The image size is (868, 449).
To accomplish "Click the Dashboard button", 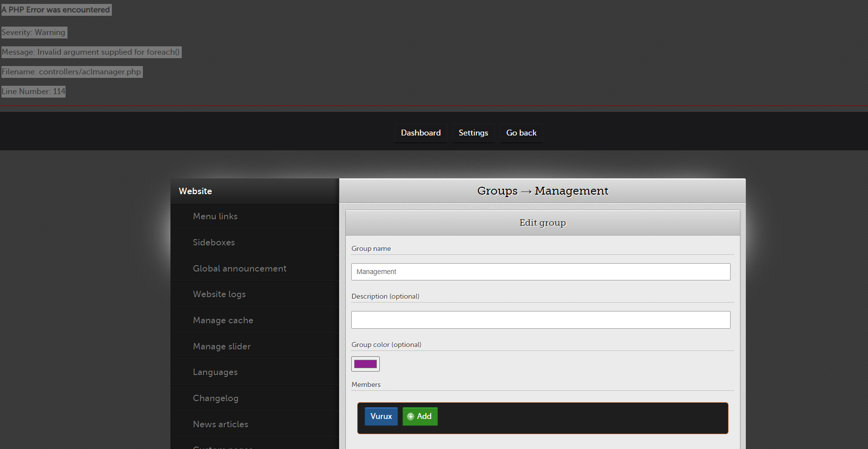I will (x=421, y=133).
